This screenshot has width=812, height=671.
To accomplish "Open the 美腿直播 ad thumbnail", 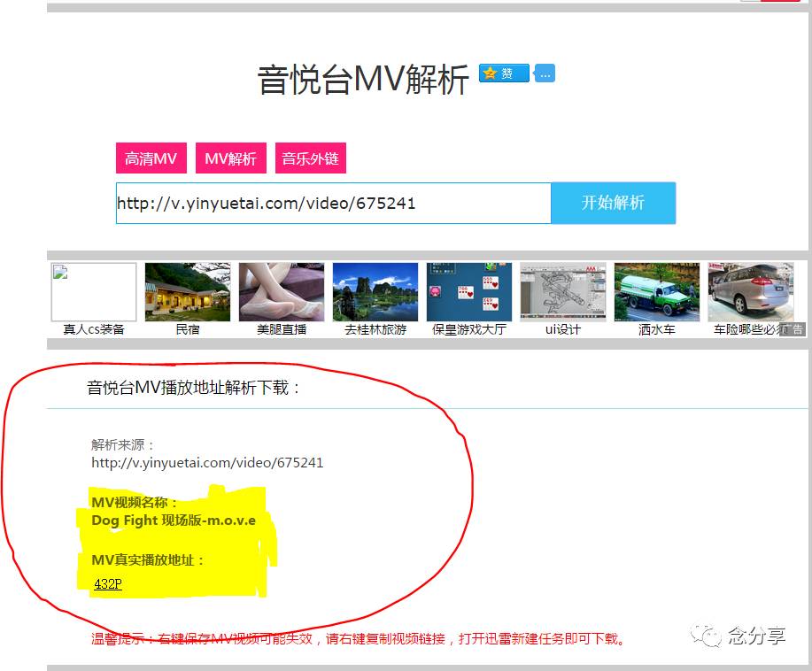I will [x=282, y=292].
